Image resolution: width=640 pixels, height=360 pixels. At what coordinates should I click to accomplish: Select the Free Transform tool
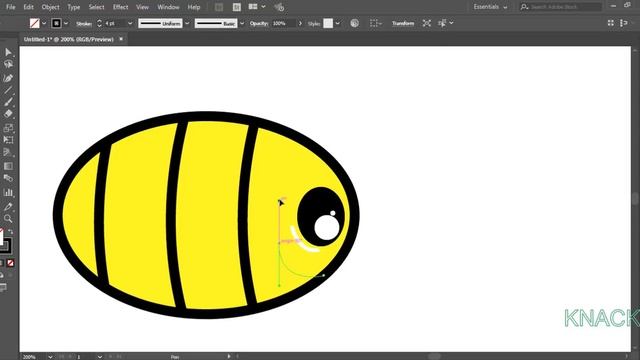[8, 140]
